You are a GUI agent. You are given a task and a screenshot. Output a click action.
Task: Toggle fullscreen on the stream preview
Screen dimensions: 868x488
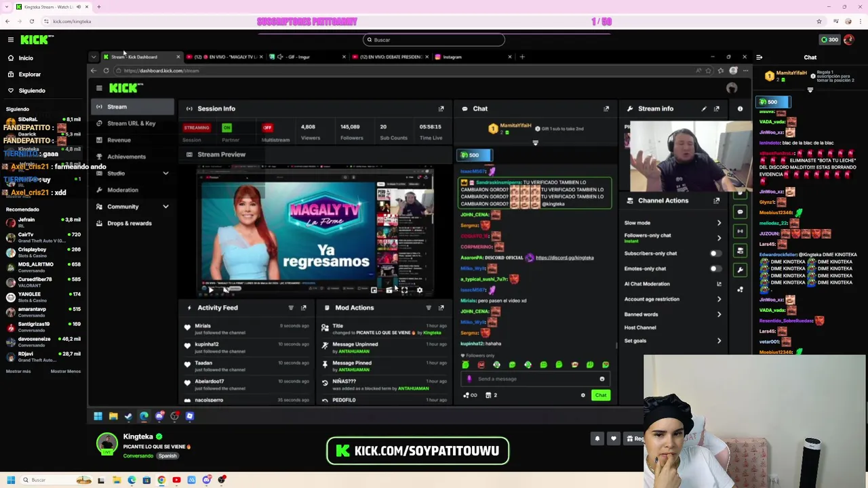tap(404, 290)
